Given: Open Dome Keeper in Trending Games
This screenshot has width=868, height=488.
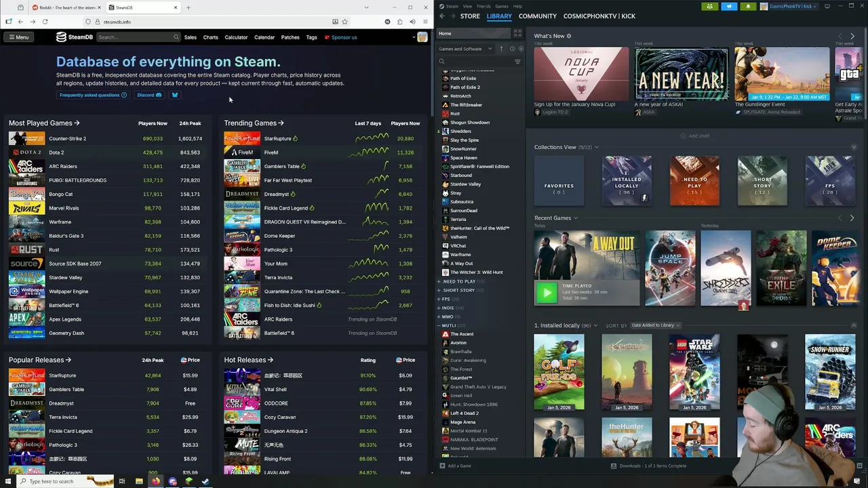Looking at the screenshot, I should coord(279,236).
